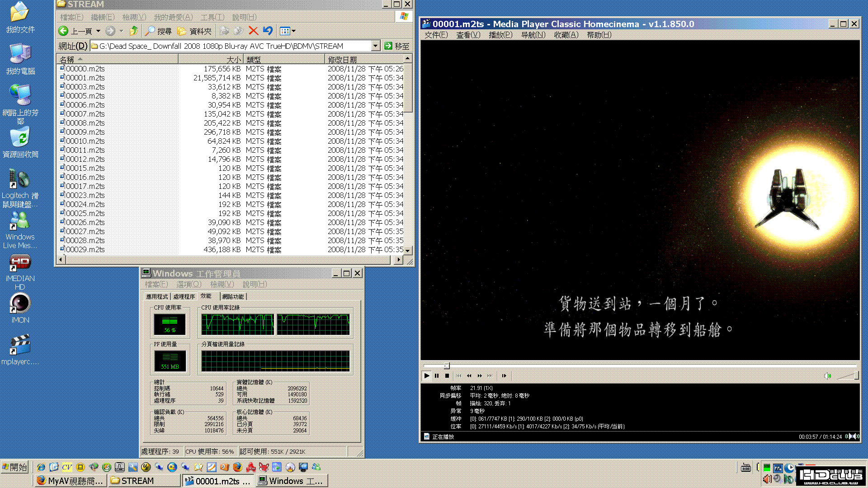Open the 我的最愛(A) menu in the STREAM window
Screen dimensions: 868x488
click(173, 17)
